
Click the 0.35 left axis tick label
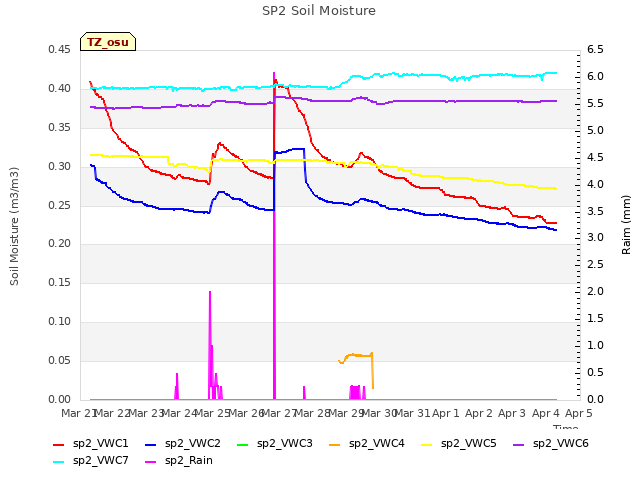[x=59, y=127]
